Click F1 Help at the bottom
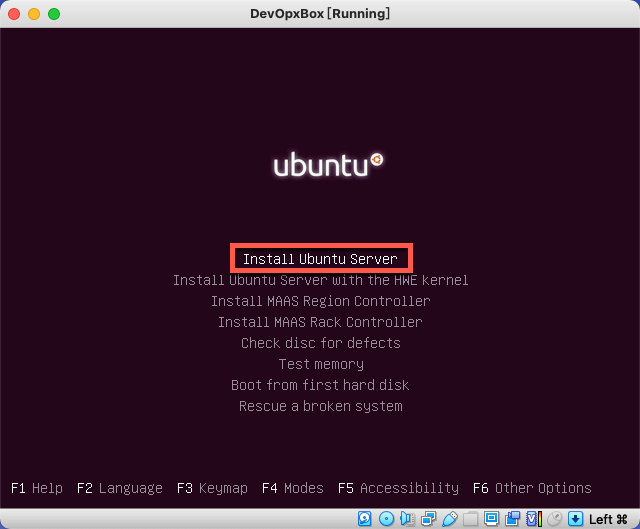 (x=37, y=488)
